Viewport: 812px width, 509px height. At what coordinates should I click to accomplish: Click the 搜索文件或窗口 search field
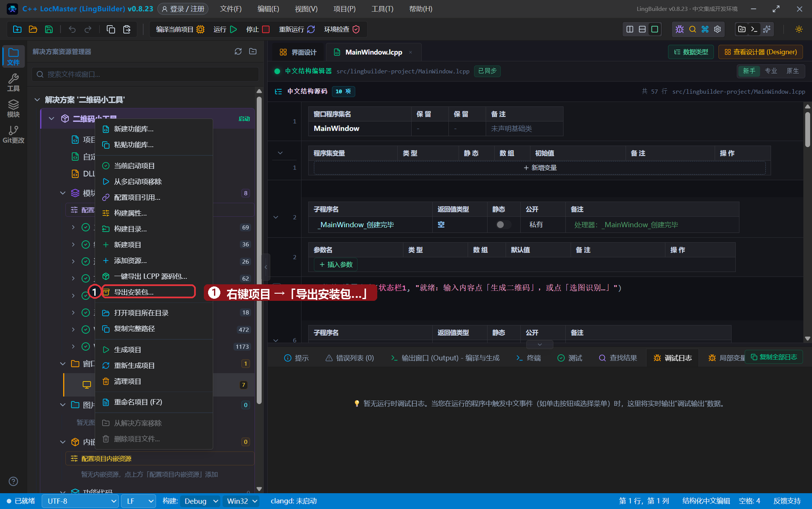[x=145, y=74]
